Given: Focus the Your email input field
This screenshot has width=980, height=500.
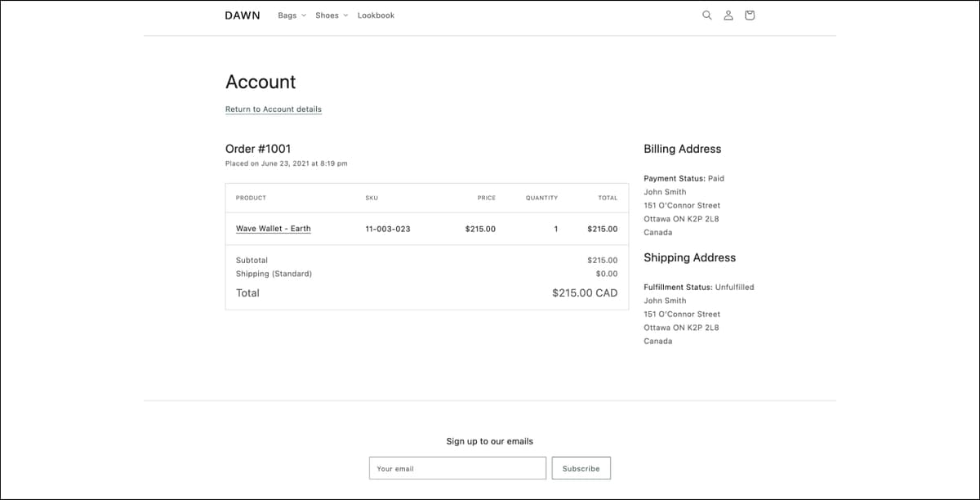Looking at the screenshot, I should tap(457, 468).
